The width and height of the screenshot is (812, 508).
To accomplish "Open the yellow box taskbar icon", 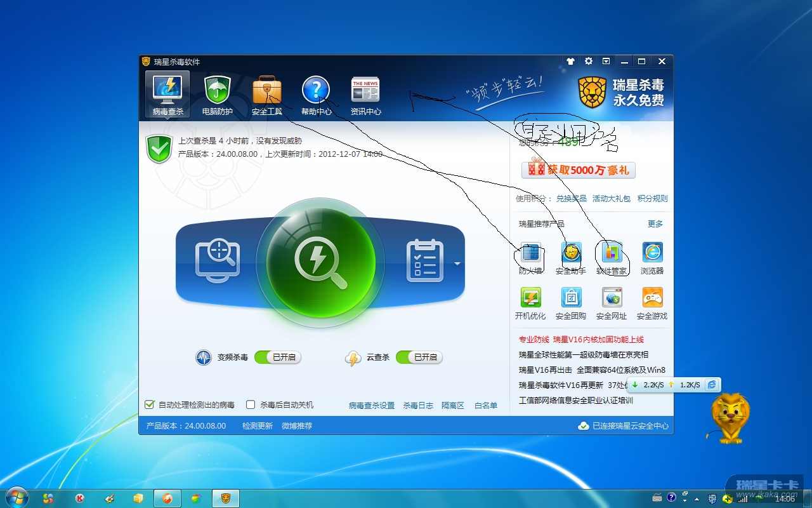I will [x=138, y=498].
